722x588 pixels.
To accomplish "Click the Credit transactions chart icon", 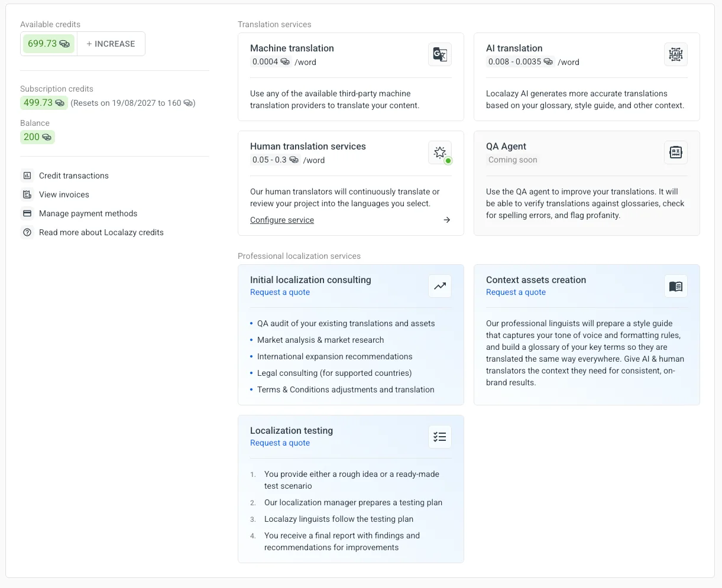I will (27, 176).
